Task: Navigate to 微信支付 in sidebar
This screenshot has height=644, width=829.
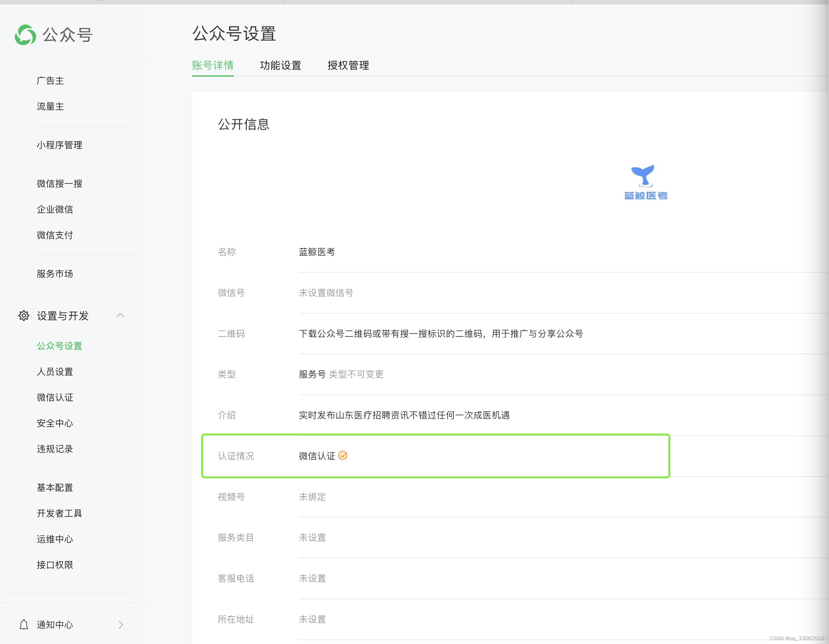Action: pyautogui.click(x=55, y=235)
